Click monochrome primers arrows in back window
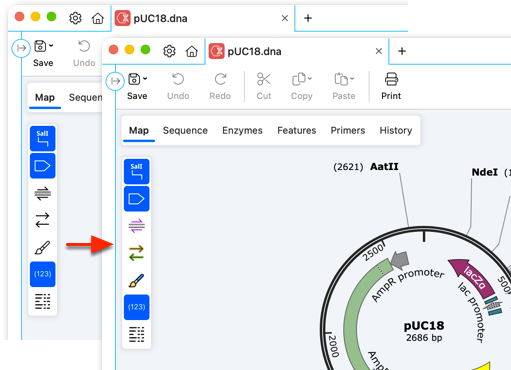 click(x=43, y=220)
